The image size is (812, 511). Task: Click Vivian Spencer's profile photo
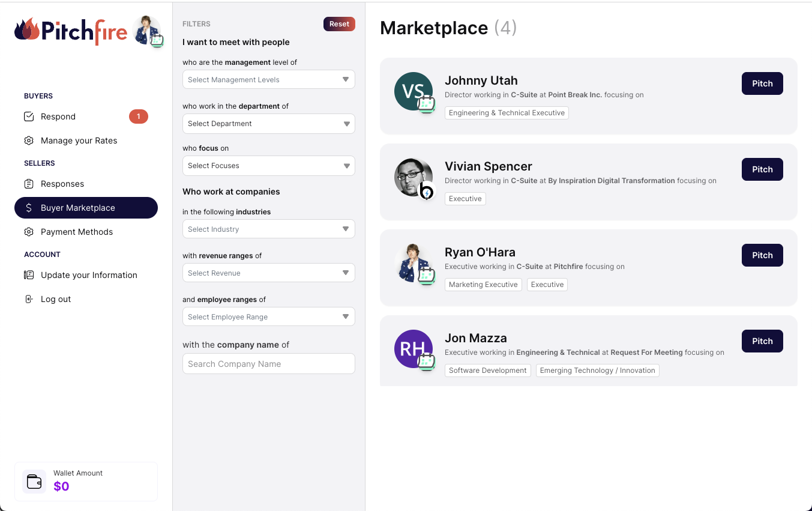pos(413,177)
